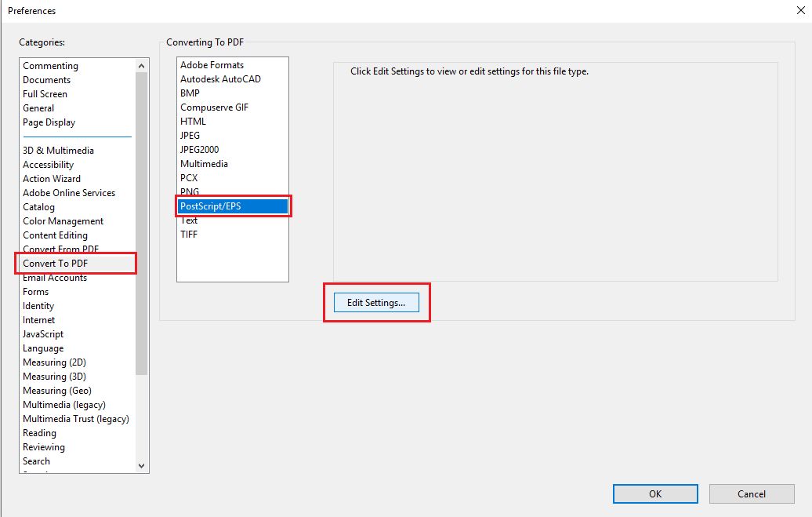Select Reviewing category
Viewport: 812px width, 517px height.
click(x=44, y=447)
